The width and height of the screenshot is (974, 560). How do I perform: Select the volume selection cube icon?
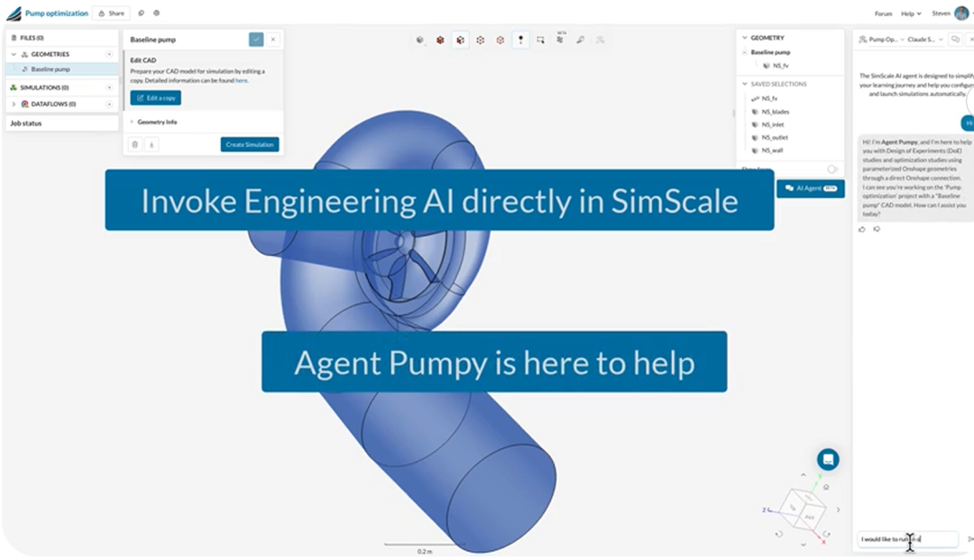click(x=440, y=41)
